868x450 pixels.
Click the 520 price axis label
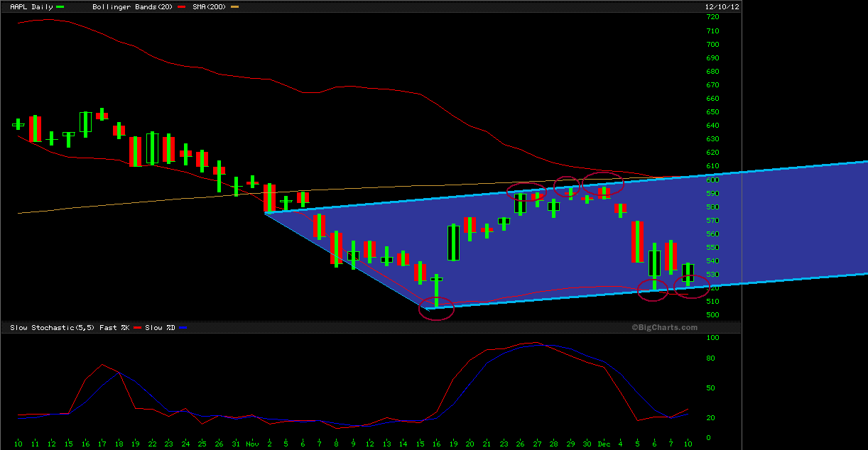(712, 287)
